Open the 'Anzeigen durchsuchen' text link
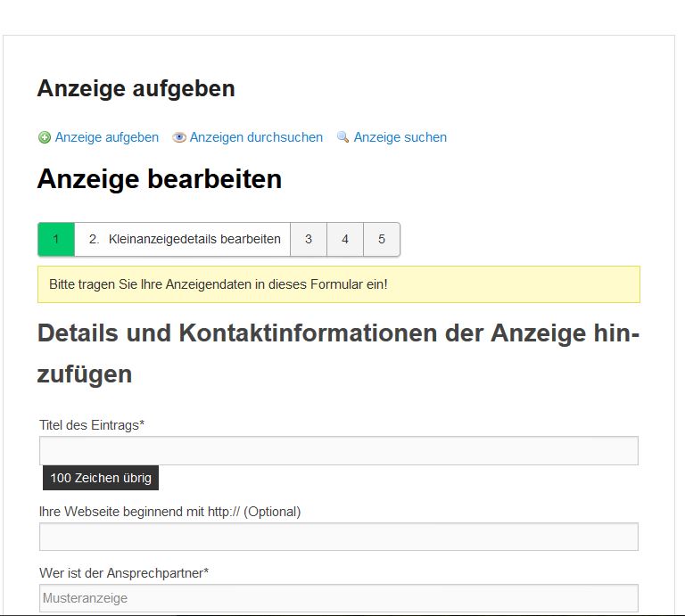Viewport: 685px width, 616px height. 256,137
